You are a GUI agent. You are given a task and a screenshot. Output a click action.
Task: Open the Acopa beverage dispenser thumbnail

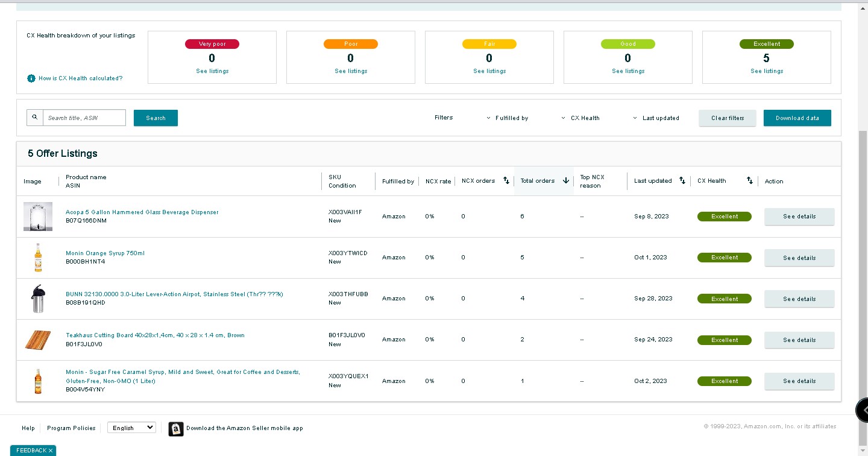pos(38,217)
